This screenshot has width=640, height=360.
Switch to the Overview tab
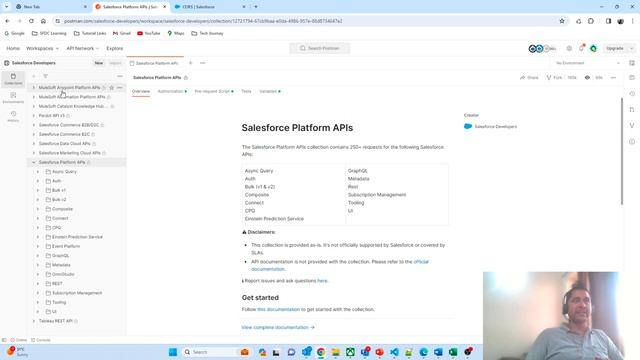tap(141, 91)
